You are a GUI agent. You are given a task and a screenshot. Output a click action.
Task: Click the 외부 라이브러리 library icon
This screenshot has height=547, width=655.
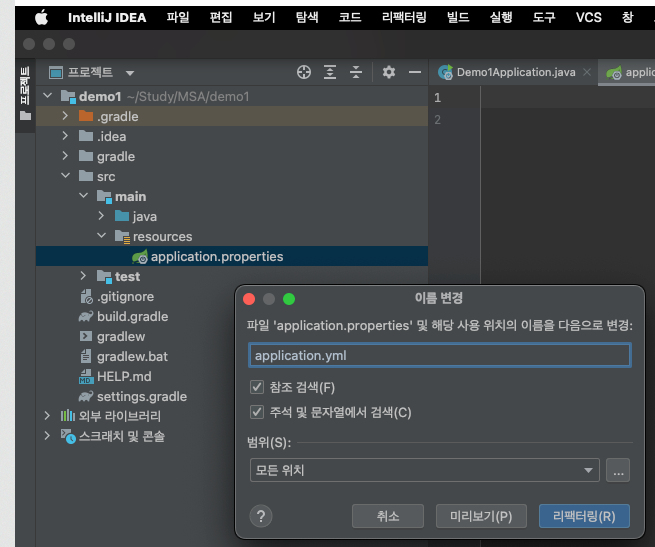(68, 416)
